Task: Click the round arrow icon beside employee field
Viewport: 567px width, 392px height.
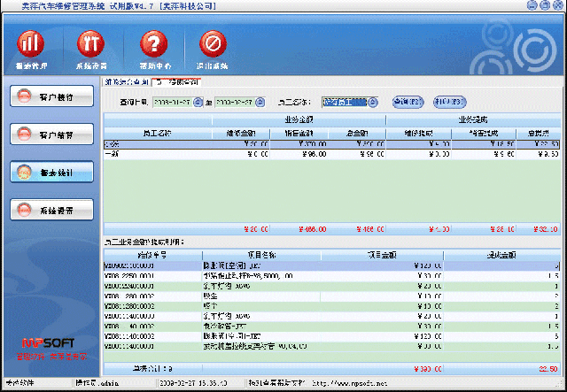Action: tap(373, 101)
